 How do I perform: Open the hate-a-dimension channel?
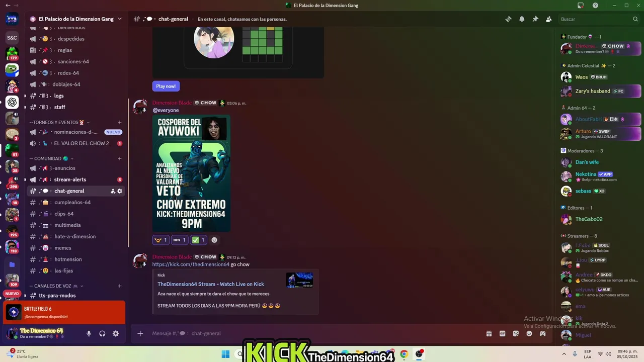coord(76,236)
